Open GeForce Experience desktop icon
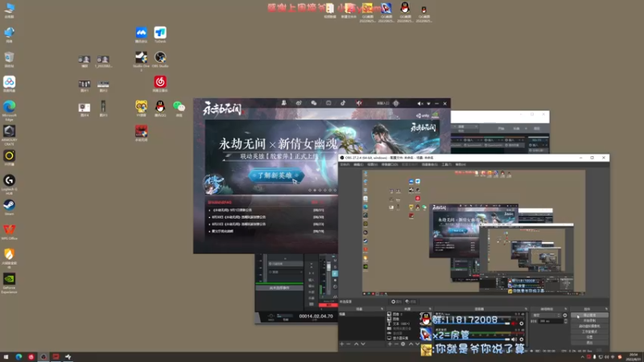The width and height of the screenshot is (644, 362). [9, 283]
